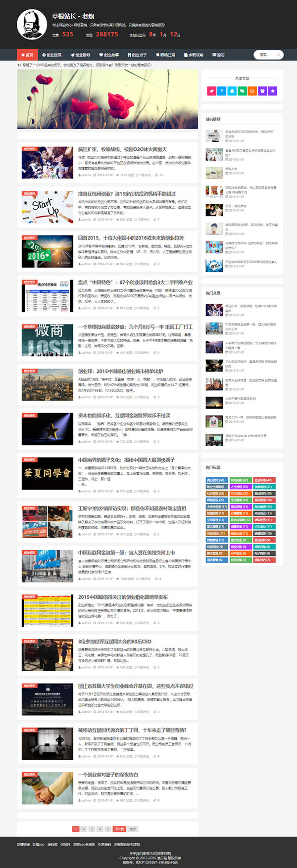The width and height of the screenshot is (297, 868).
Task: Go to the 职场江湖 menu item
Action: pos(166,55)
